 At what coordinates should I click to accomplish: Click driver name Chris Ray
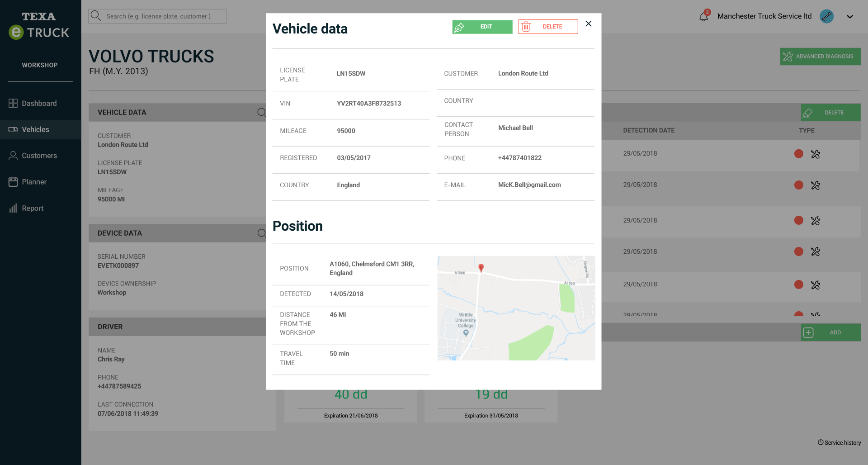[x=111, y=359]
